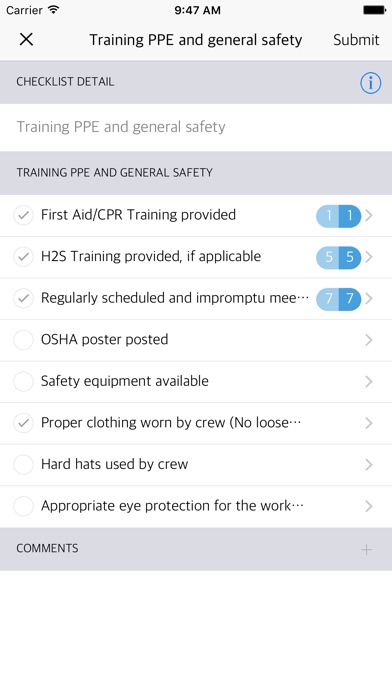Check Safety equipment available circle
The width and height of the screenshot is (392, 696).
pos(23,381)
